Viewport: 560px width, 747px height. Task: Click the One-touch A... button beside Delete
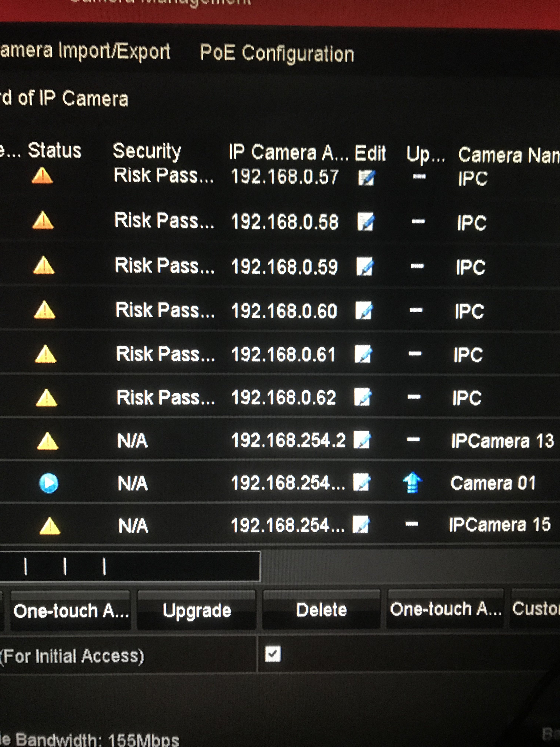[x=445, y=609]
